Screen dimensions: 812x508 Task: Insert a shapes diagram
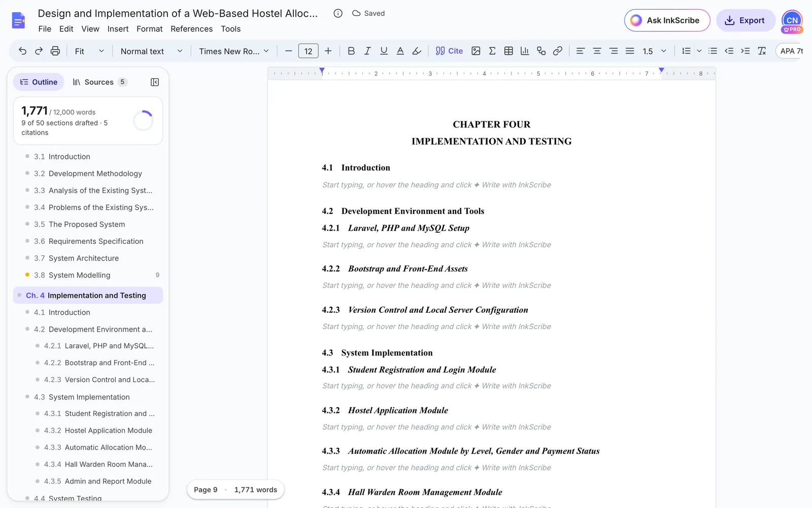(x=541, y=51)
